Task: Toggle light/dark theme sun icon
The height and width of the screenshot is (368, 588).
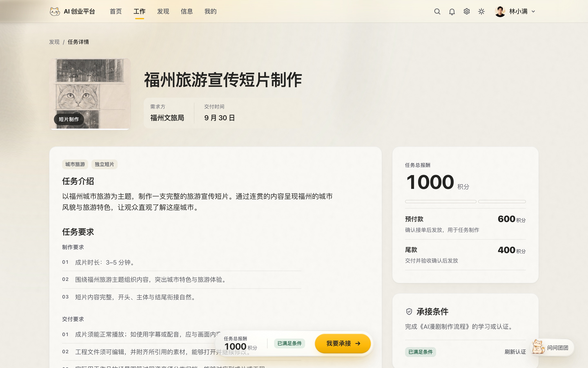Action: 481,11
